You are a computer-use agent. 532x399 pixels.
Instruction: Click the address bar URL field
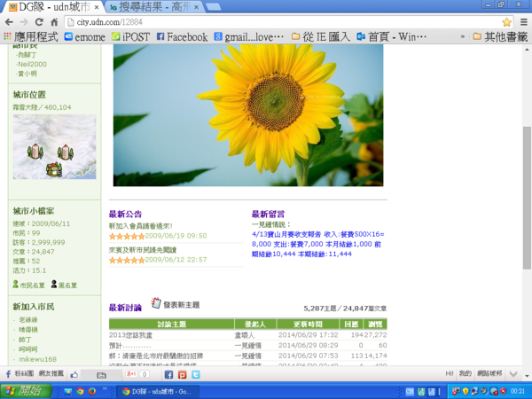point(266,21)
